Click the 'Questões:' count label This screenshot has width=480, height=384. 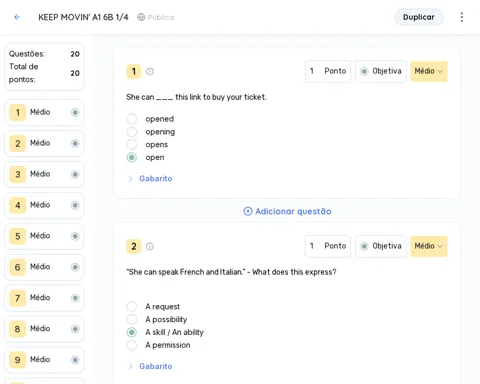[27, 54]
